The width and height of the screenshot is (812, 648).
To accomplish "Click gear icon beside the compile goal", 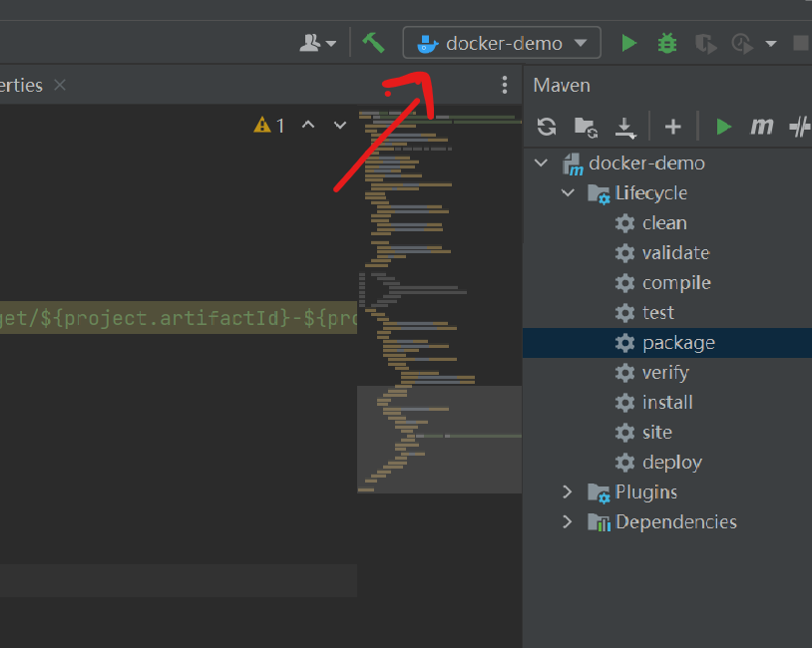I will [x=624, y=283].
